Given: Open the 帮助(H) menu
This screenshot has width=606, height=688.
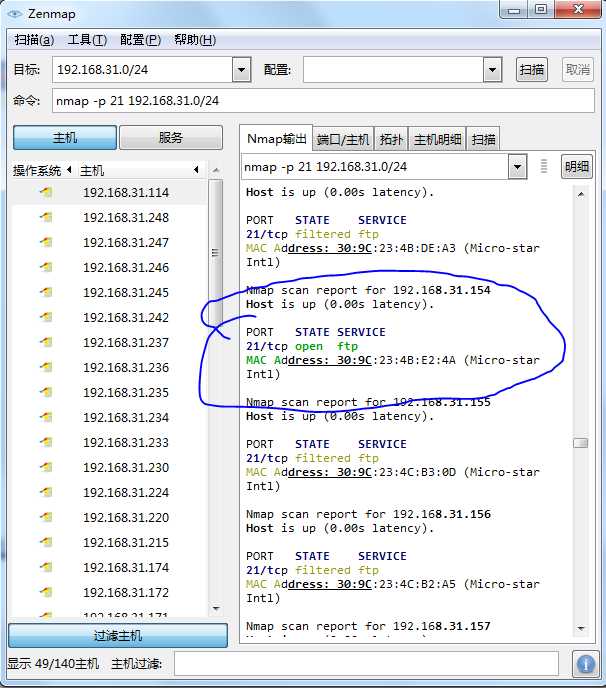Looking at the screenshot, I should (195, 40).
